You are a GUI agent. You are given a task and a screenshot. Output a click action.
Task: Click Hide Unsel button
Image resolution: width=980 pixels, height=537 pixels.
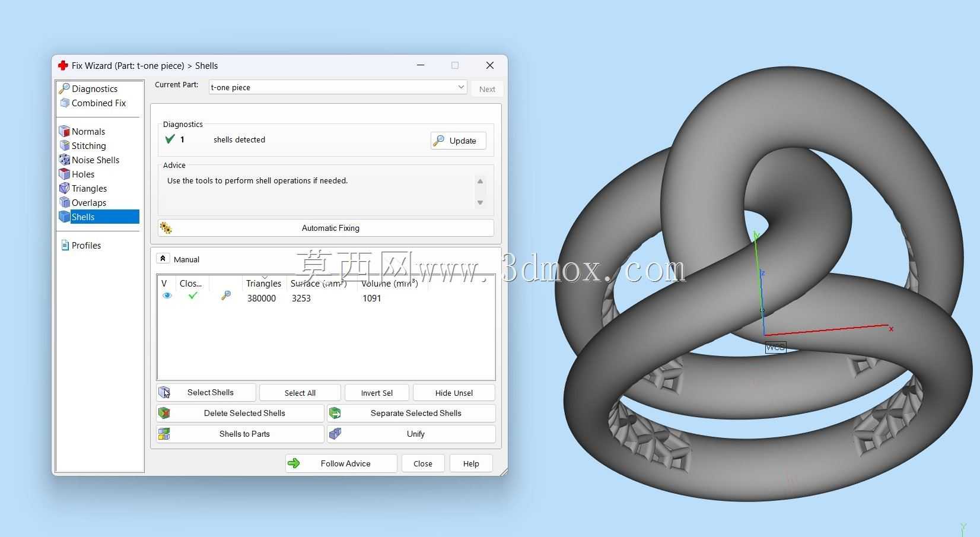pyautogui.click(x=454, y=393)
